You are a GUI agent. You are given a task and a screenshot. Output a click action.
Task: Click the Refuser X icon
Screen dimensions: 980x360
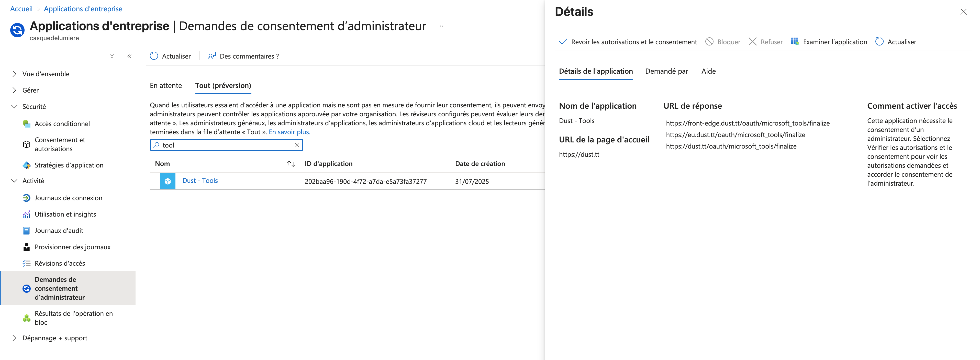pos(752,42)
